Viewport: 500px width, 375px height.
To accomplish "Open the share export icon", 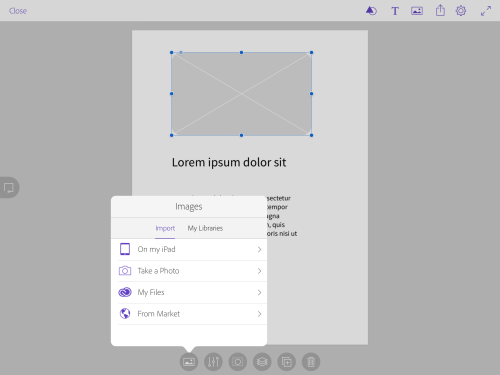I will click(440, 10).
